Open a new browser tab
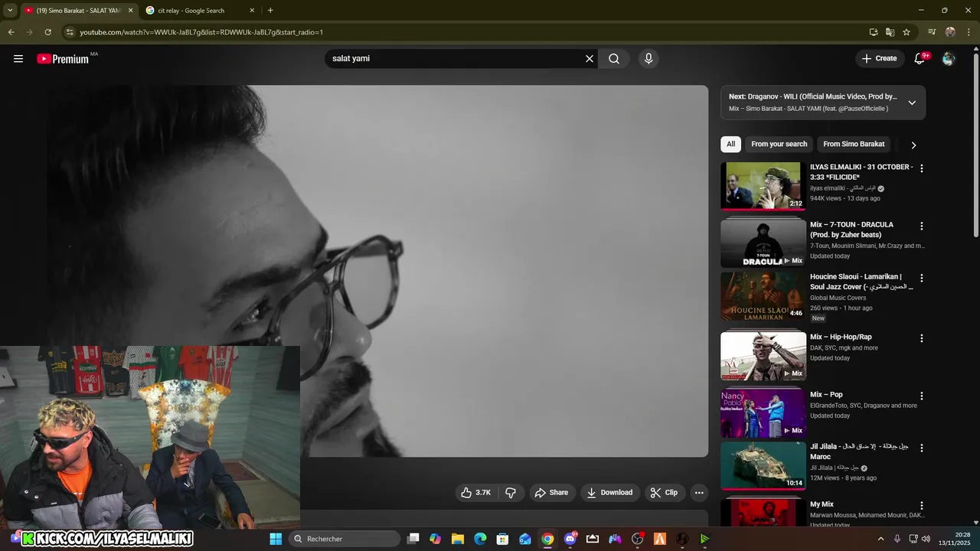 tap(270, 11)
